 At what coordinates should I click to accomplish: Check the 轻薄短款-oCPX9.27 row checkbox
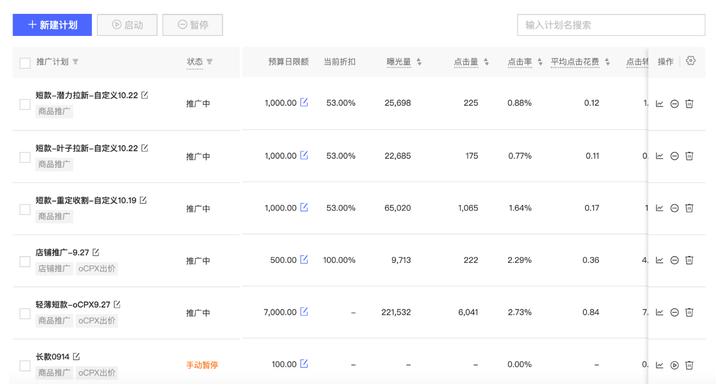[x=25, y=314]
